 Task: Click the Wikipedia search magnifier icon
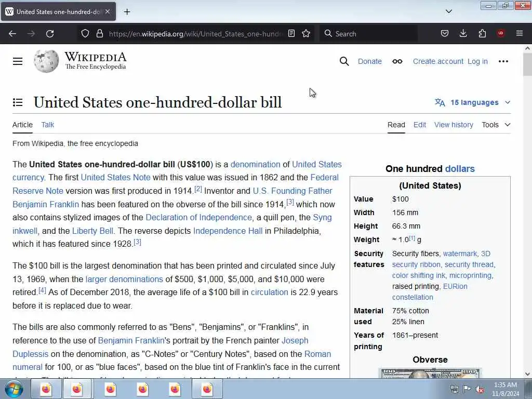pyautogui.click(x=344, y=61)
